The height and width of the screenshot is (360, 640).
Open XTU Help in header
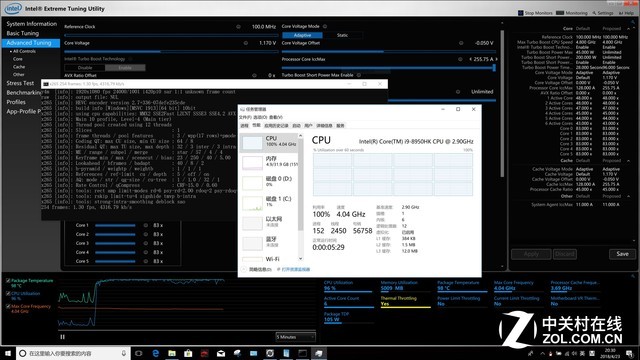pyautogui.click(x=627, y=13)
